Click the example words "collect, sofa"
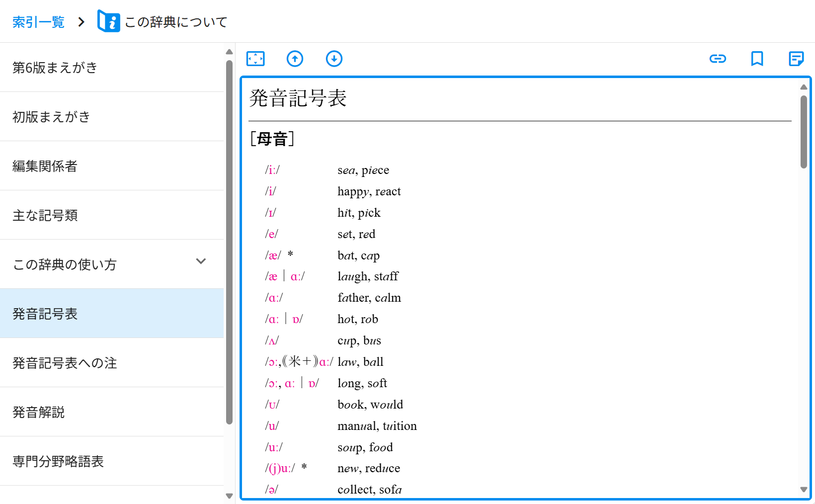The height and width of the screenshot is (504, 815). [370, 490]
